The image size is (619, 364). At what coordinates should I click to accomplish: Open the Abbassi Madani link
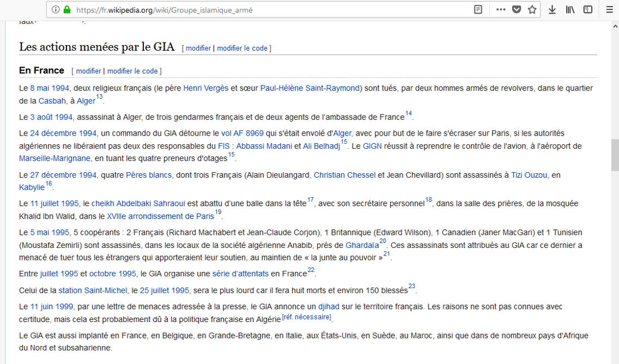point(264,146)
